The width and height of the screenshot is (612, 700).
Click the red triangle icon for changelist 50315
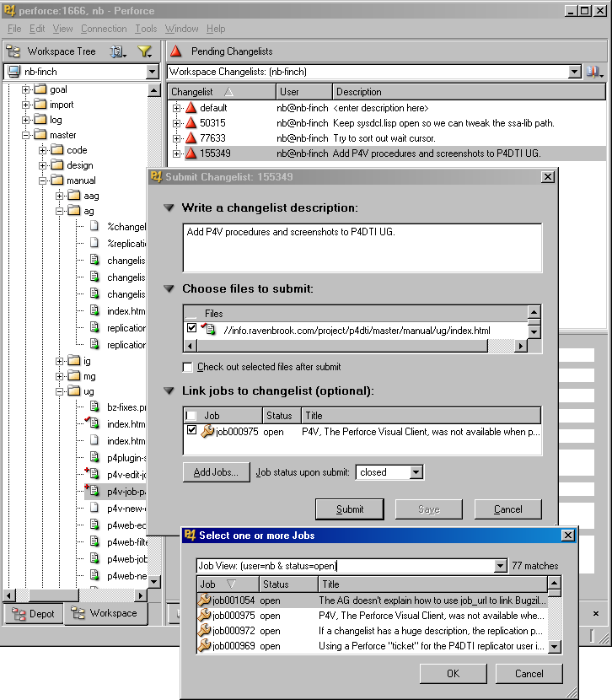pyautogui.click(x=191, y=123)
